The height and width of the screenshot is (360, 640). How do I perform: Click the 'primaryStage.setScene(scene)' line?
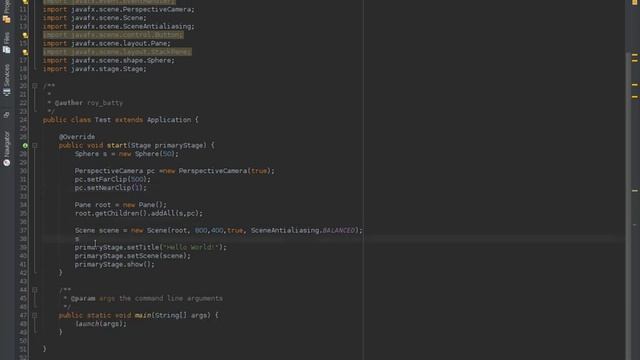click(133, 256)
